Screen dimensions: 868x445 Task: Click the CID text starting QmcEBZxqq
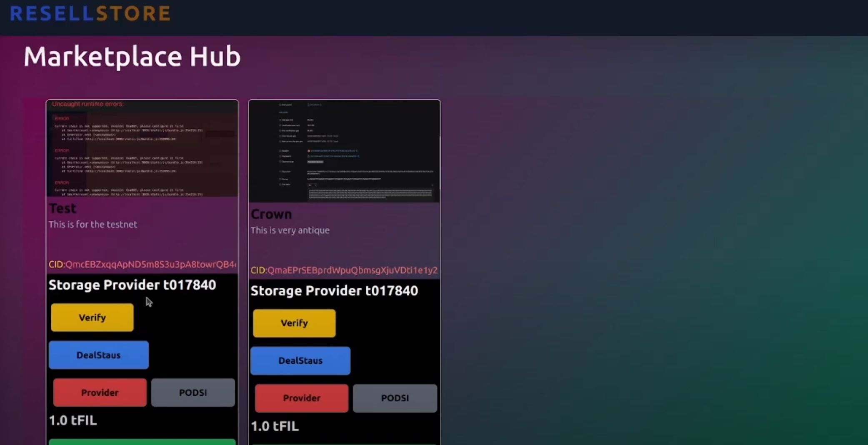[143, 264]
